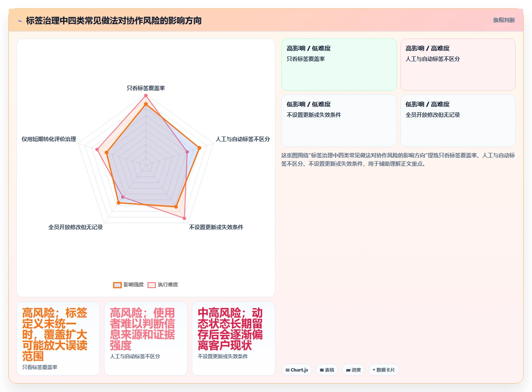Click 不设置更新或失效条件 caption under red card
Screen dimensions: 532x392
[x=223, y=357]
